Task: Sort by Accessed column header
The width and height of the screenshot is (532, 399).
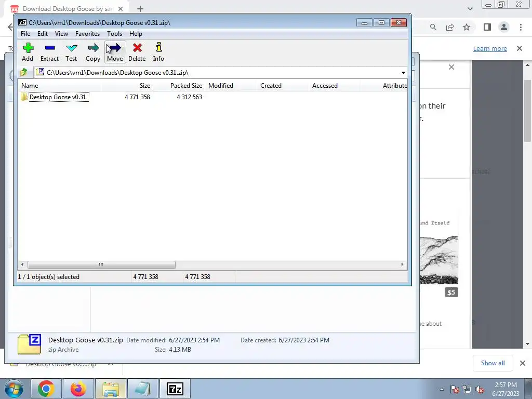Action: pyautogui.click(x=335, y=86)
